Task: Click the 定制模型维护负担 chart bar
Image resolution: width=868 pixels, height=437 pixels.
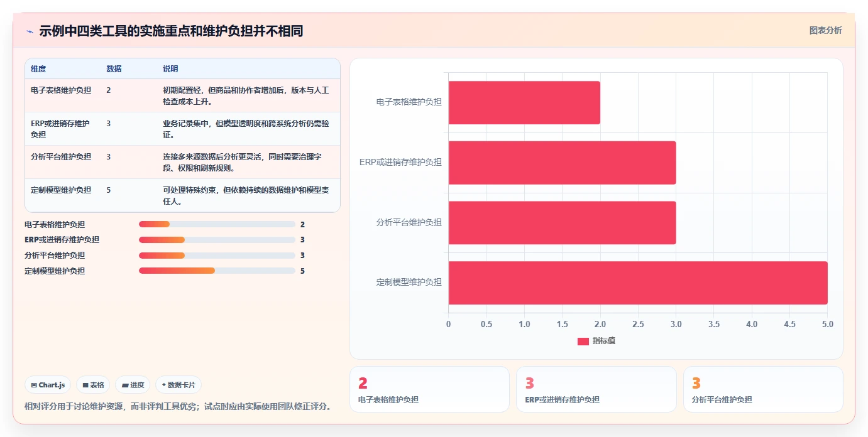Action: pyautogui.click(x=638, y=283)
